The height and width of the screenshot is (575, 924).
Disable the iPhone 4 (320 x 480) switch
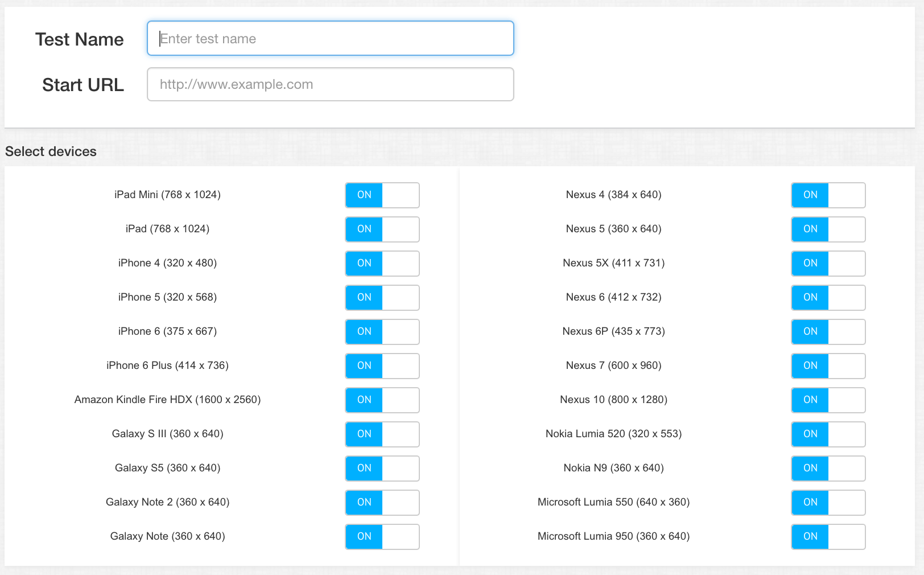pos(382,264)
